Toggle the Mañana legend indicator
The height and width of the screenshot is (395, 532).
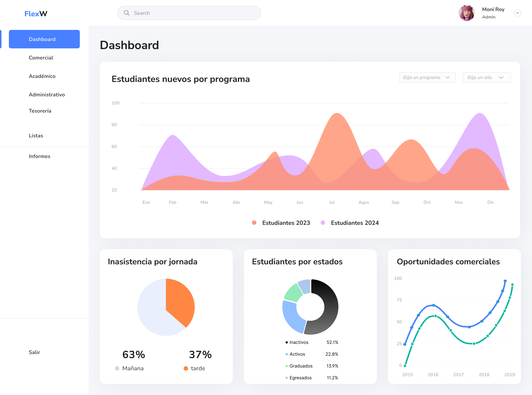(x=117, y=368)
